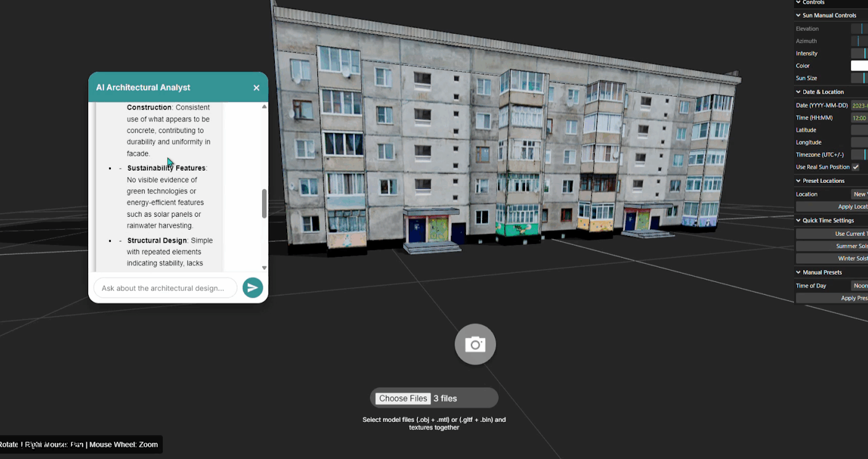Image resolution: width=868 pixels, height=459 pixels.
Task: Open the Time of Day dropdown set to Noon
Action: 860,285
